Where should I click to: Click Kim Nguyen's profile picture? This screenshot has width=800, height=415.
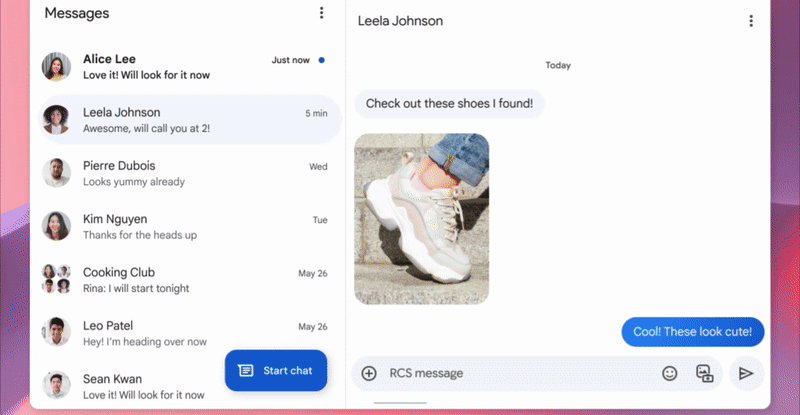[x=56, y=226]
